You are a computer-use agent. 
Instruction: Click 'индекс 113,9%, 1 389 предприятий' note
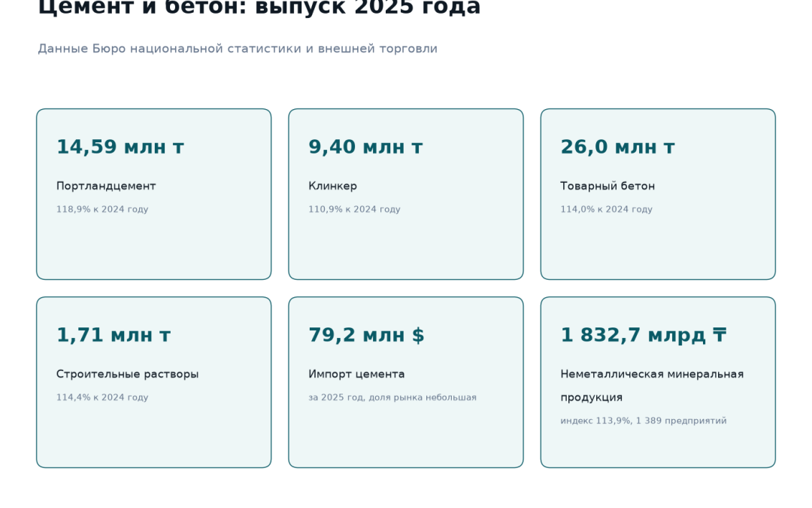click(644, 421)
